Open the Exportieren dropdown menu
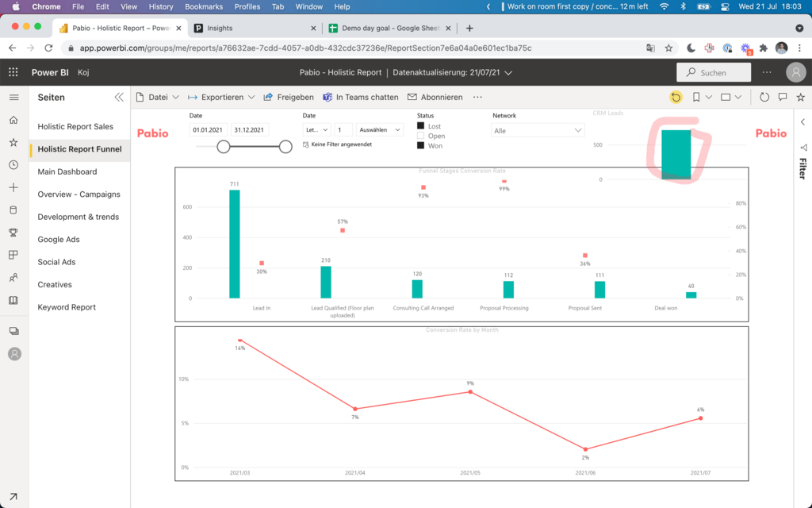This screenshot has height=508, width=812. pyautogui.click(x=221, y=97)
